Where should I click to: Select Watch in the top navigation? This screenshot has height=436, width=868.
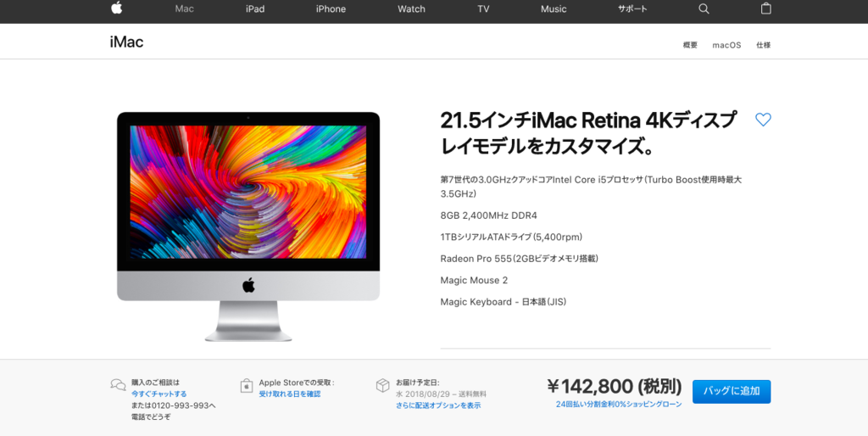pos(411,8)
